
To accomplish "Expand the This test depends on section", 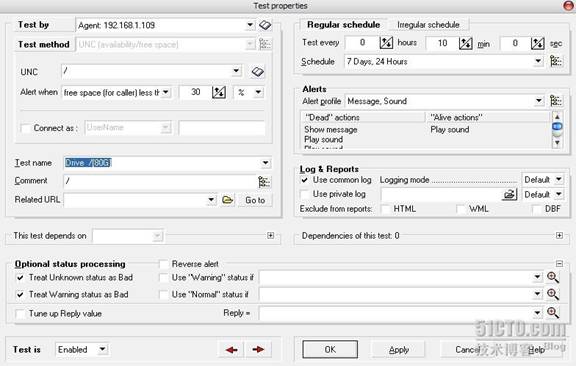I will (270, 235).
